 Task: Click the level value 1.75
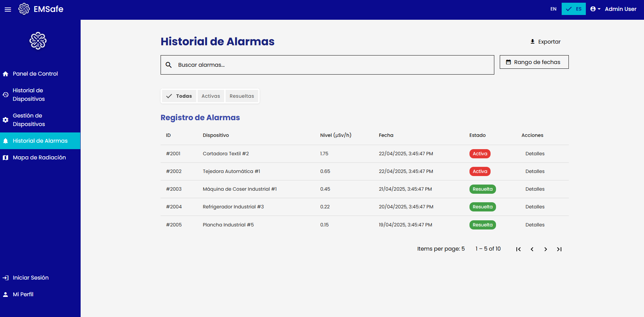pos(324,154)
